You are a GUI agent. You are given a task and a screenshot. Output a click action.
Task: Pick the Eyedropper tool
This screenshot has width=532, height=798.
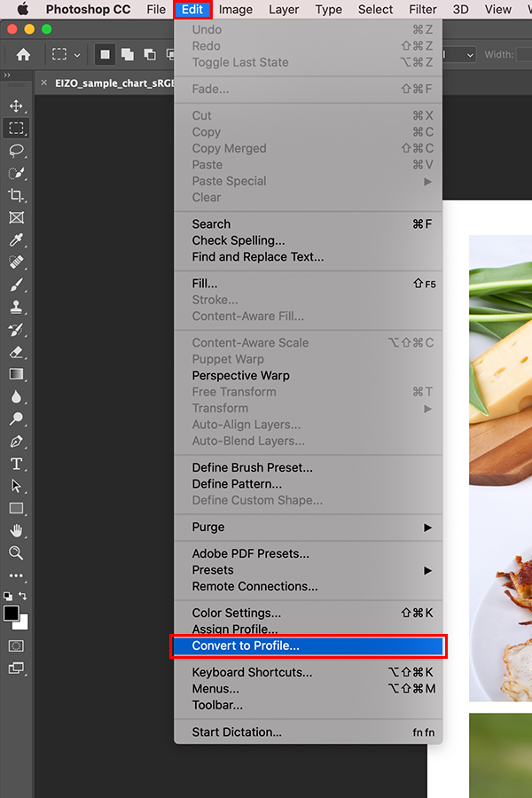coord(16,240)
